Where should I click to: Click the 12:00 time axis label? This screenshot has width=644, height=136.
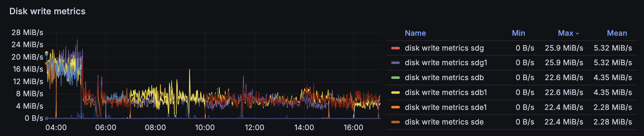tap(254, 128)
